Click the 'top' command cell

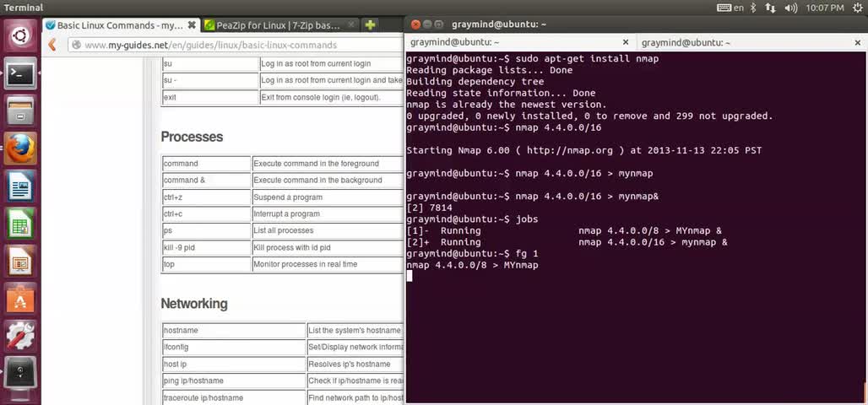[207, 264]
